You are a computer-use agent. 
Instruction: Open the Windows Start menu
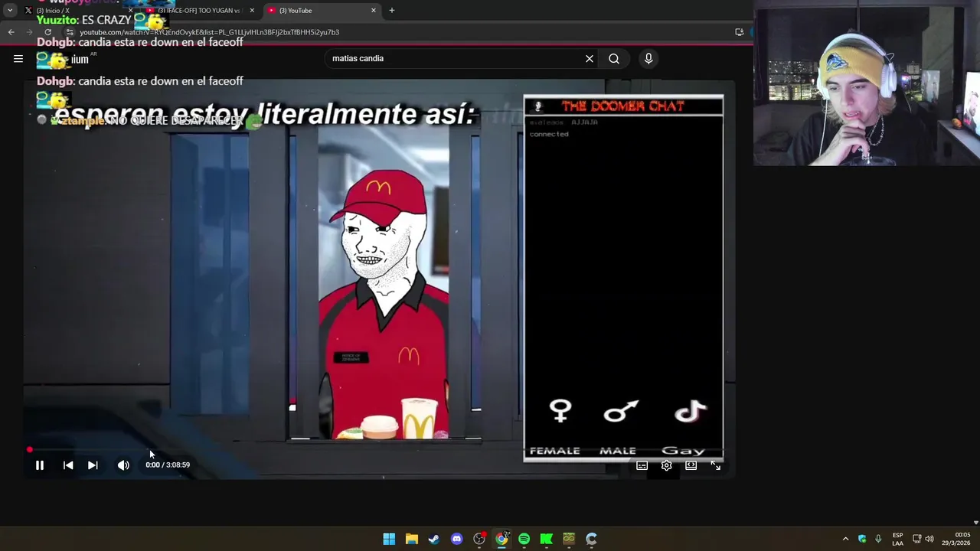(389, 539)
